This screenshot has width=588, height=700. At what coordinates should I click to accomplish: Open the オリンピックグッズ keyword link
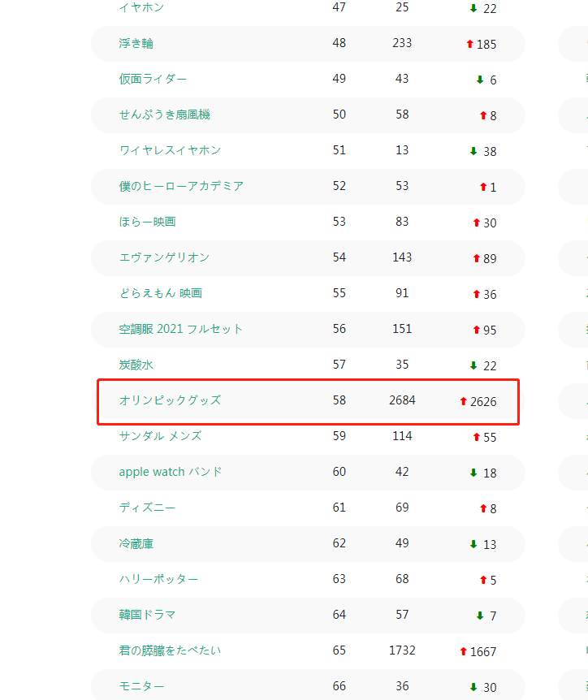click(x=170, y=400)
